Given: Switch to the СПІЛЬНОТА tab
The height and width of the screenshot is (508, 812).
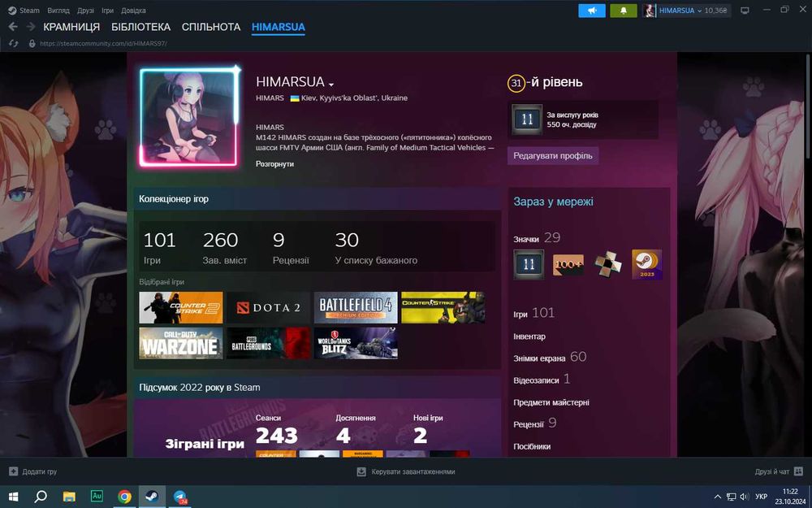Looking at the screenshot, I should point(211,27).
